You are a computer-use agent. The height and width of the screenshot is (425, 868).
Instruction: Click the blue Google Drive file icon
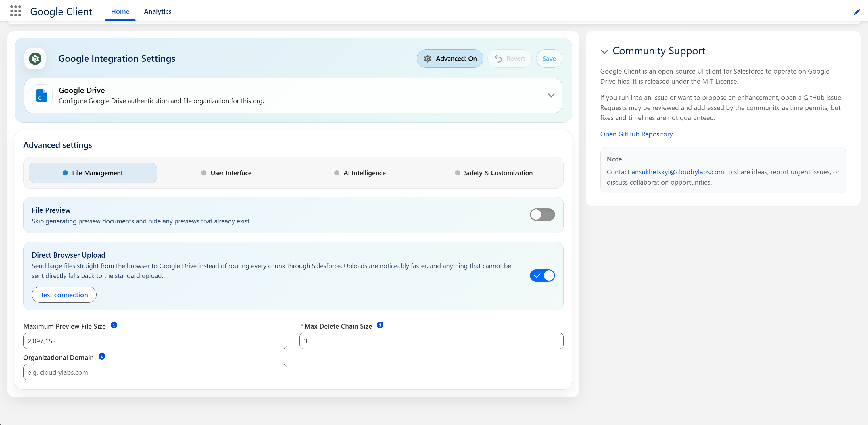(x=41, y=95)
